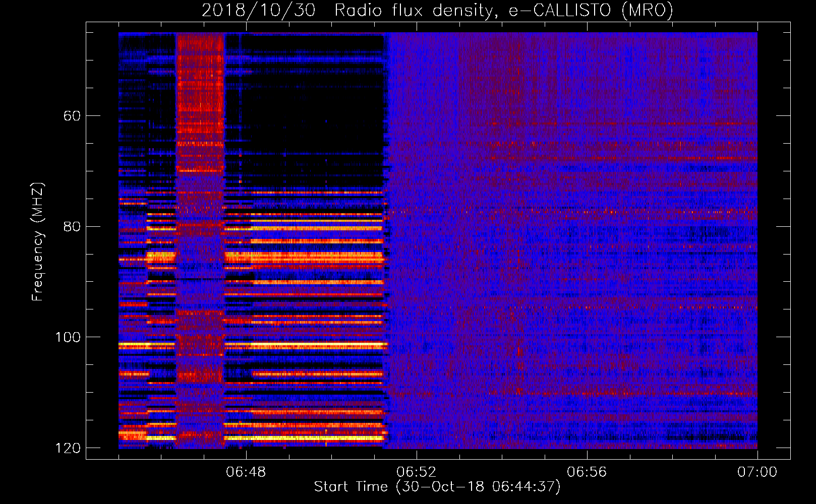This screenshot has height=504, width=816.
Task: Click the 06:48 time tick label
Action: point(246,472)
